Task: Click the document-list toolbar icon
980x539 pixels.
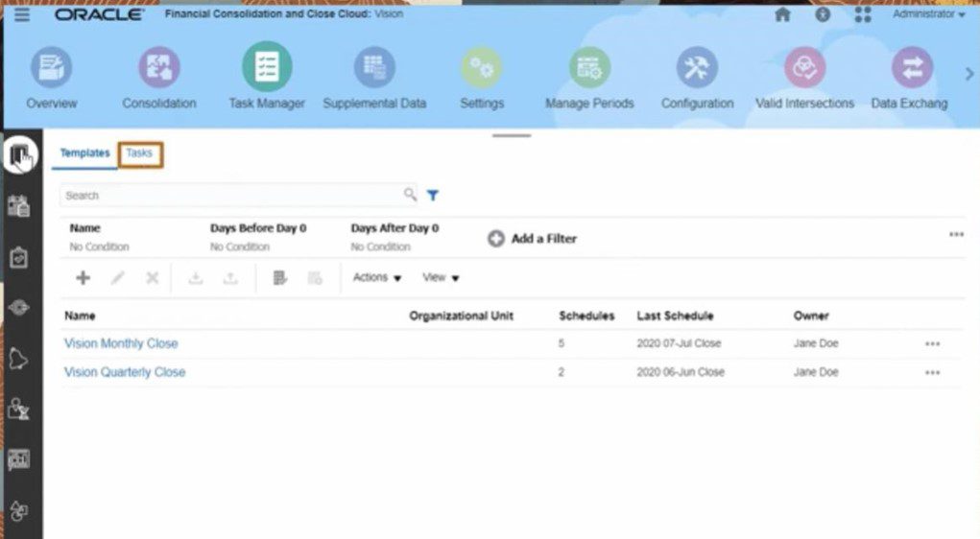Action: point(280,278)
